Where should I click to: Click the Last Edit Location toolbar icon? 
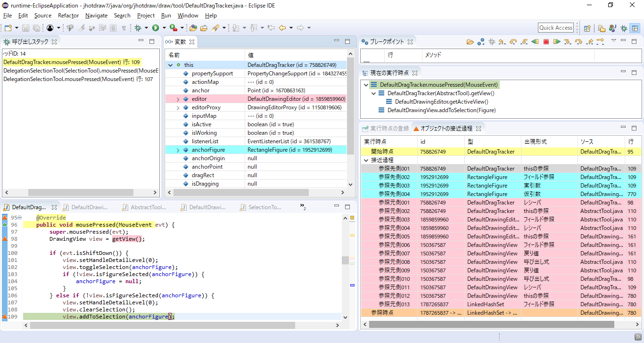[x=271, y=28]
